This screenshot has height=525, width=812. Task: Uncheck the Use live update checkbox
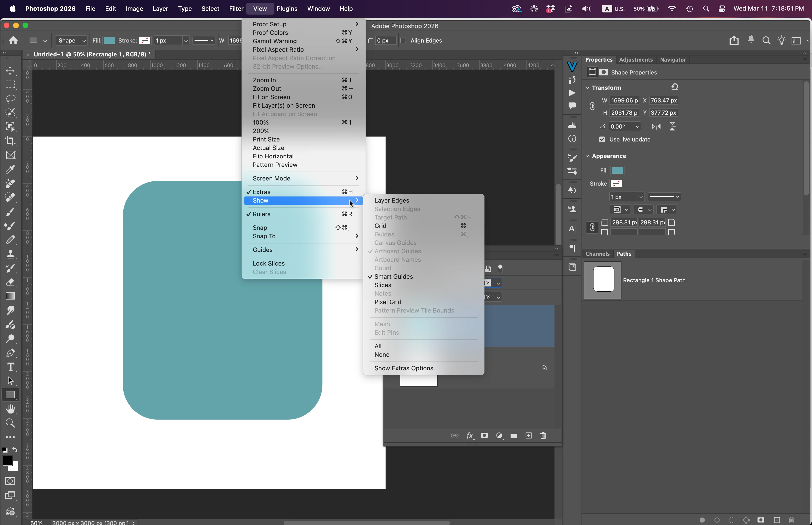[602, 139]
